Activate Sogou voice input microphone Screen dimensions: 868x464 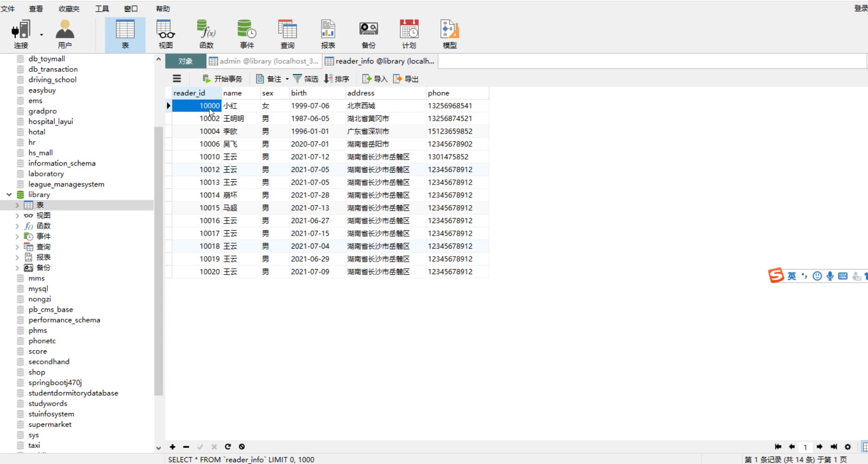(x=830, y=276)
